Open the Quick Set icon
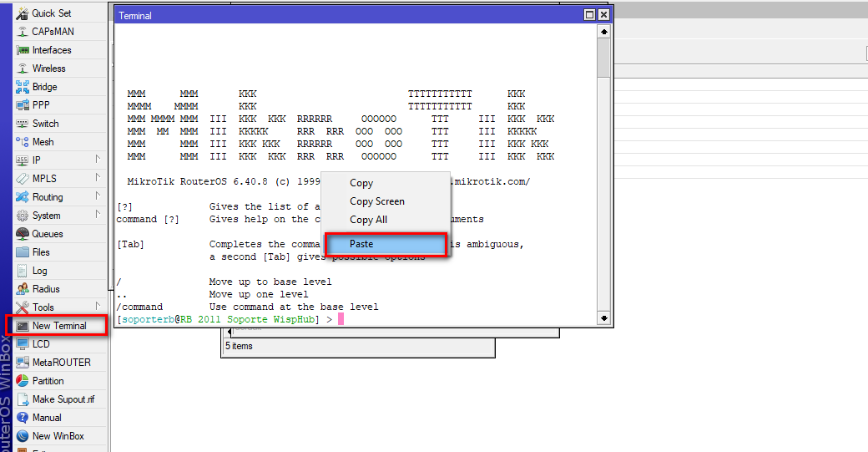 [x=23, y=13]
